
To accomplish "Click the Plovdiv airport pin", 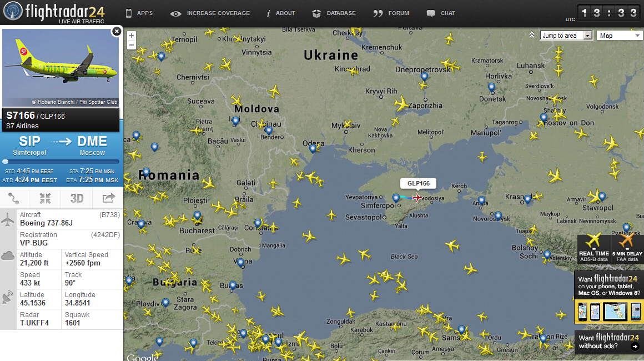I will click(165, 303).
